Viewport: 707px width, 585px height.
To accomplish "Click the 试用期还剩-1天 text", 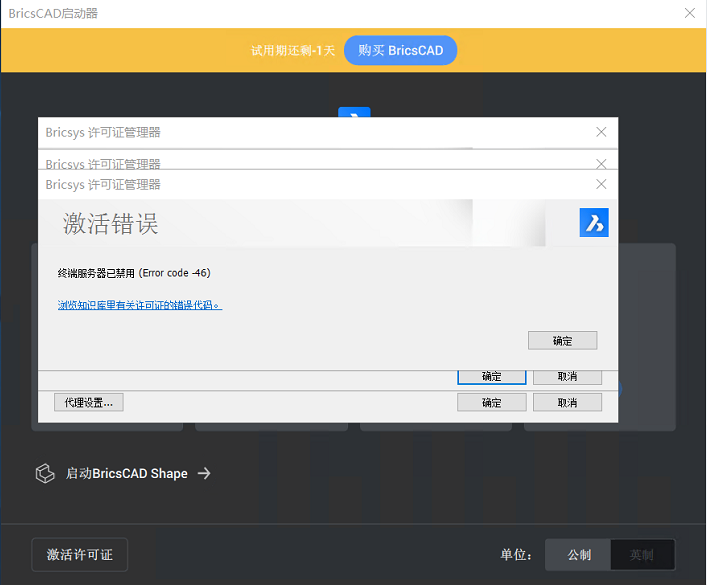I will coord(293,51).
